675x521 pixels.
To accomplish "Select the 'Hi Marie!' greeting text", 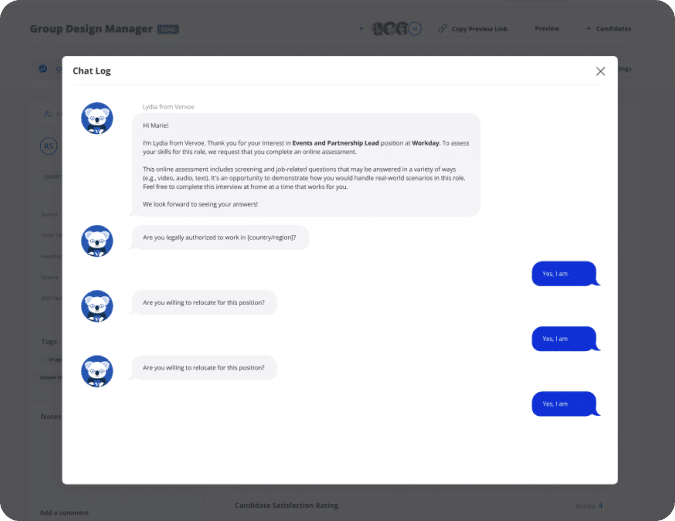I will coord(155,125).
